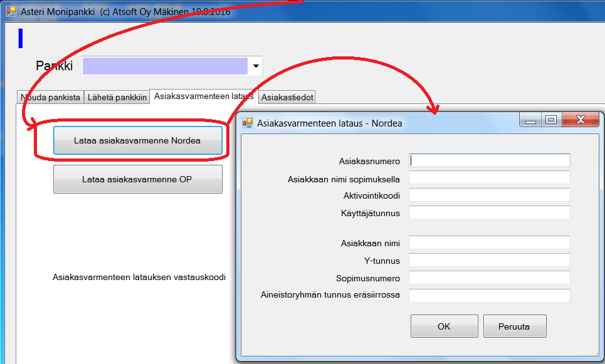The image size is (605, 364).
Task: Click the Asiakkaan nimi input field
Action: coord(489,242)
